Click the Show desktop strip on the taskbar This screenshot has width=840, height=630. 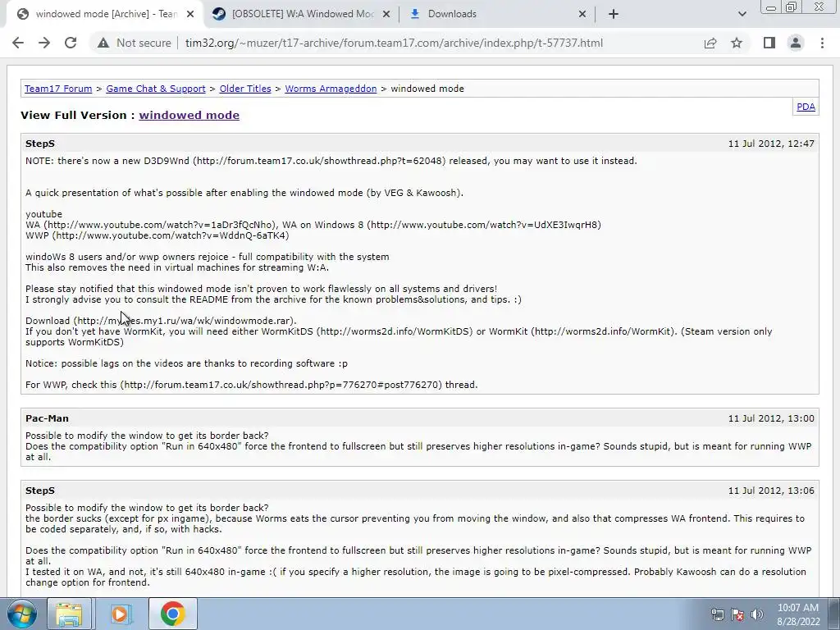(833, 614)
